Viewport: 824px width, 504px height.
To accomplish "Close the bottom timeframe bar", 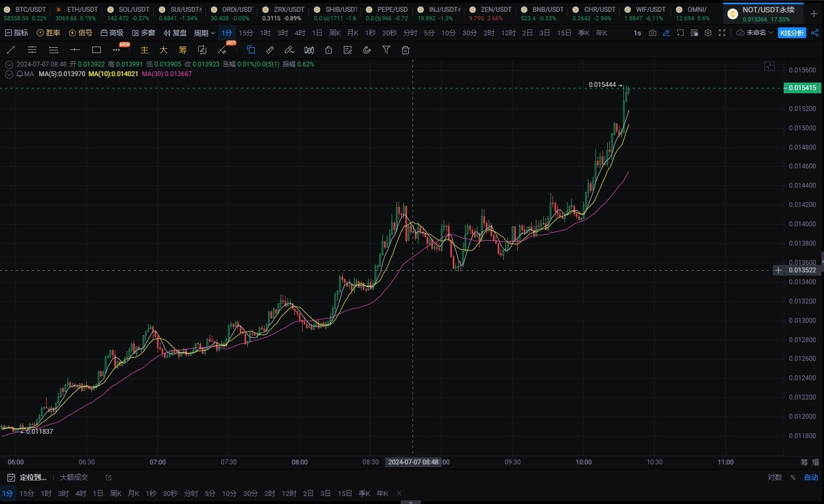I will tap(399, 493).
